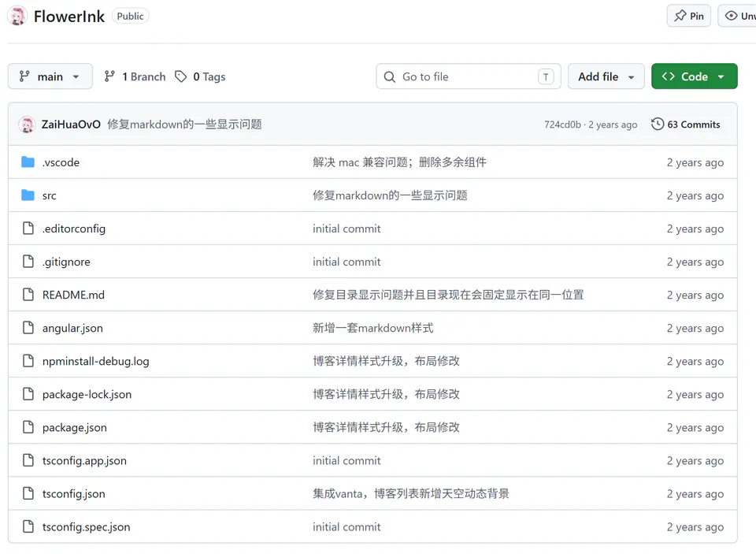
Task: Click the file icon for tsconfig.spec.json
Action: (28, 526)
